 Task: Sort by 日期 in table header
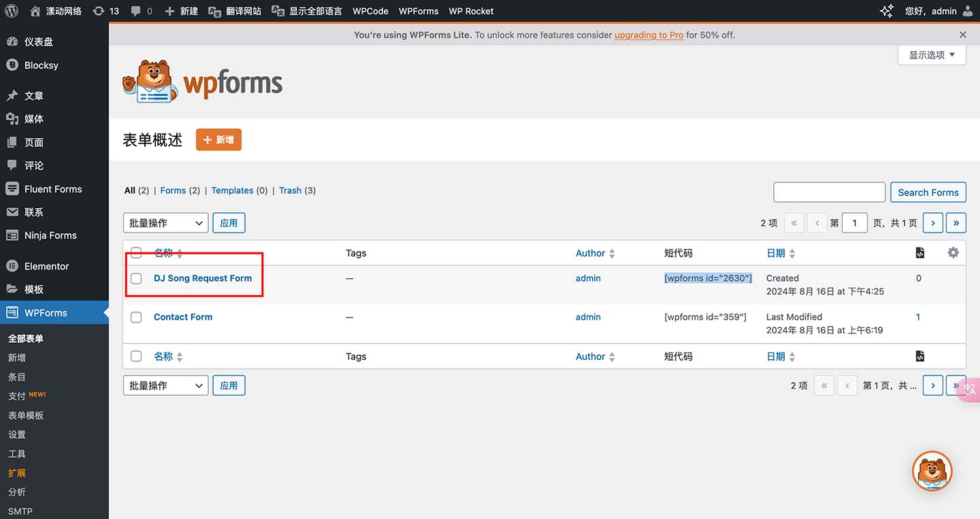pos(781,253)
